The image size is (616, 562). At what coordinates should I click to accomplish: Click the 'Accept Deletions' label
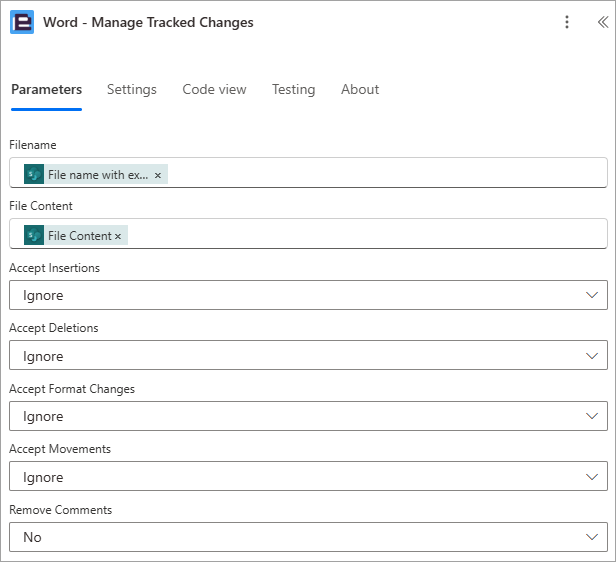click(54, 328)
